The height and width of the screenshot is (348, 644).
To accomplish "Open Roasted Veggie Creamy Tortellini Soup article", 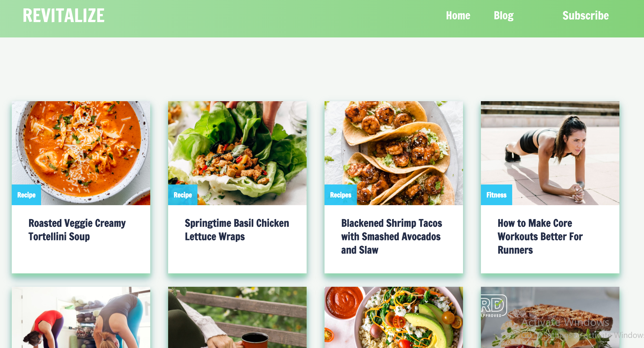I will (x=77, y=230).
